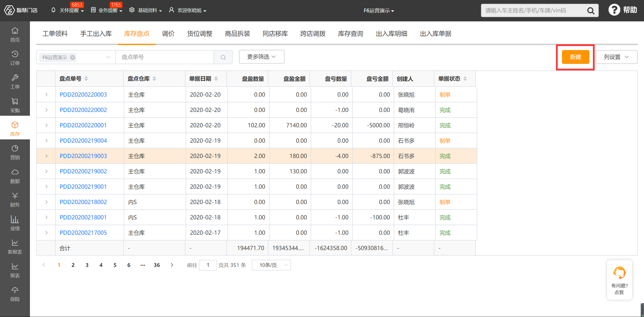This screenshot has height=317, width=644.
Task: Switch to the 跨店调拨 tab
Action: [x=313, y=34]
